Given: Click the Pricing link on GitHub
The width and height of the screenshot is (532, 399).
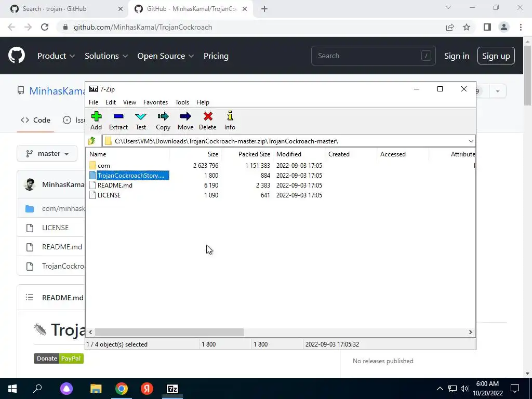Looking at the screenshot, I should (x=216, y=56).
